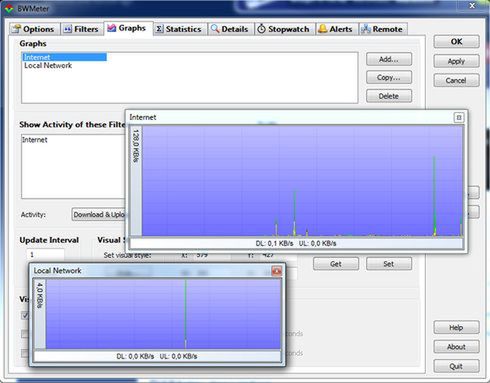Click the Get position button
The image size is (490, 383).
pos(336,264)
